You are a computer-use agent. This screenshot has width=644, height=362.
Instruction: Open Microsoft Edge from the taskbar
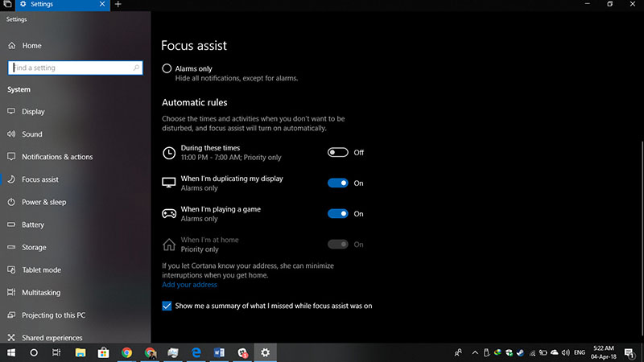tap(196, 352)
